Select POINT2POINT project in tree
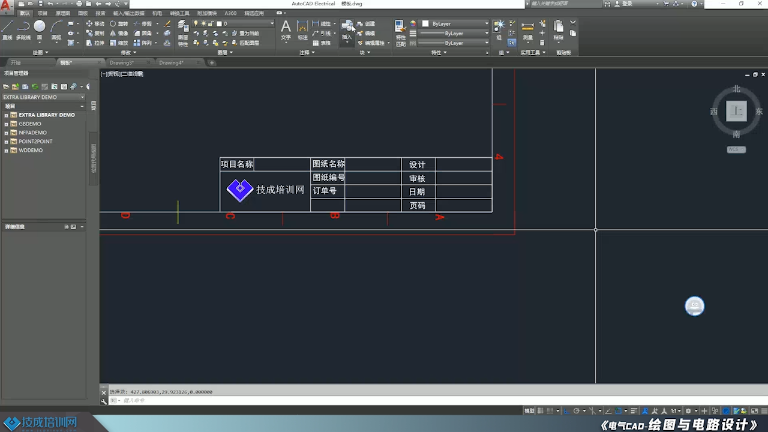The height and width of the screenshot is (432, 768). [35, 142]
